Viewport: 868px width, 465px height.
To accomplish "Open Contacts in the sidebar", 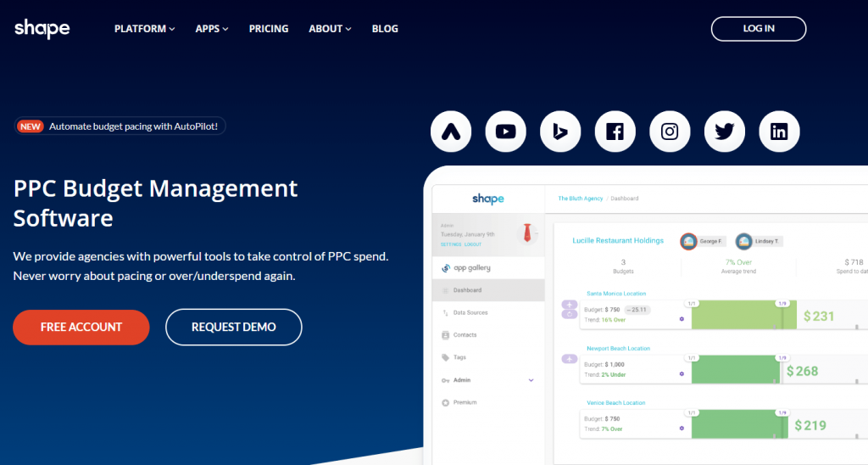I will [x=487, y=335].
